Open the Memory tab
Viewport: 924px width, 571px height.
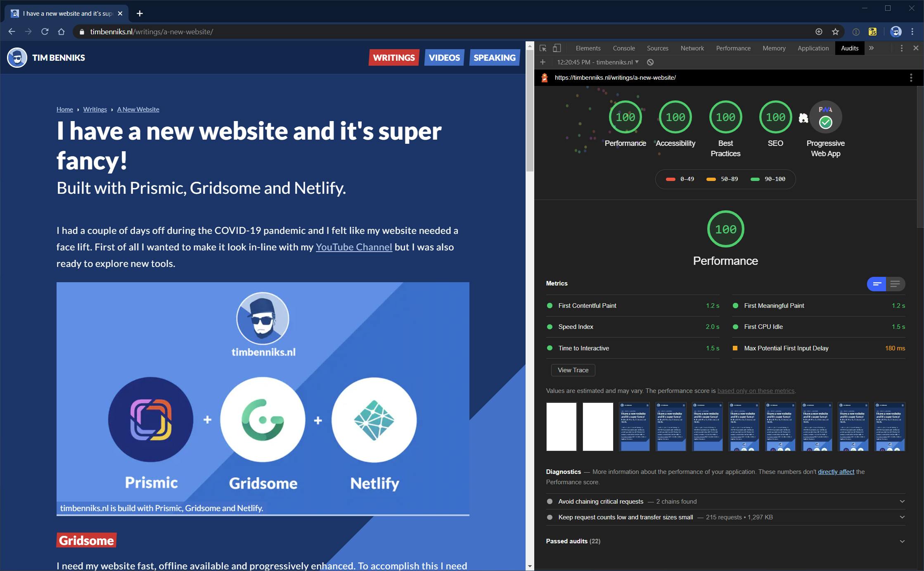pos(774,48)
